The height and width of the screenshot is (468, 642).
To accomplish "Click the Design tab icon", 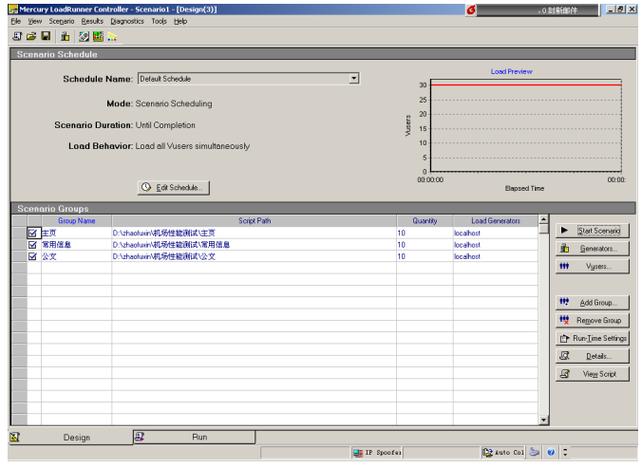I will click(15, 437).
